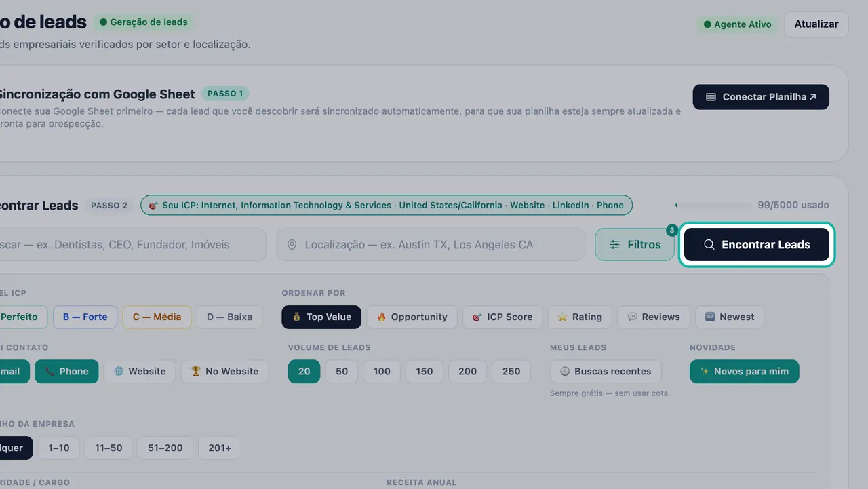868x489 pixels.
Task: Select the speech bubble Reviews sort icon
Action: 632,317
